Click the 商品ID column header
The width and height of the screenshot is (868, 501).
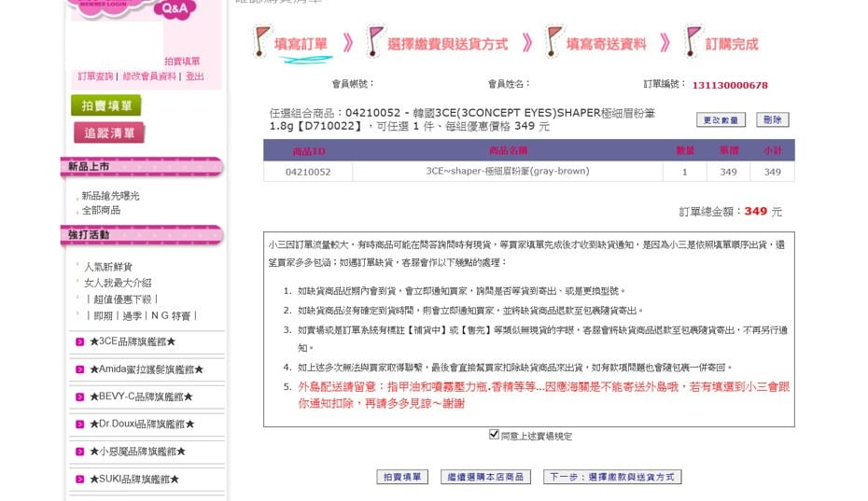[x=309, y=150]
